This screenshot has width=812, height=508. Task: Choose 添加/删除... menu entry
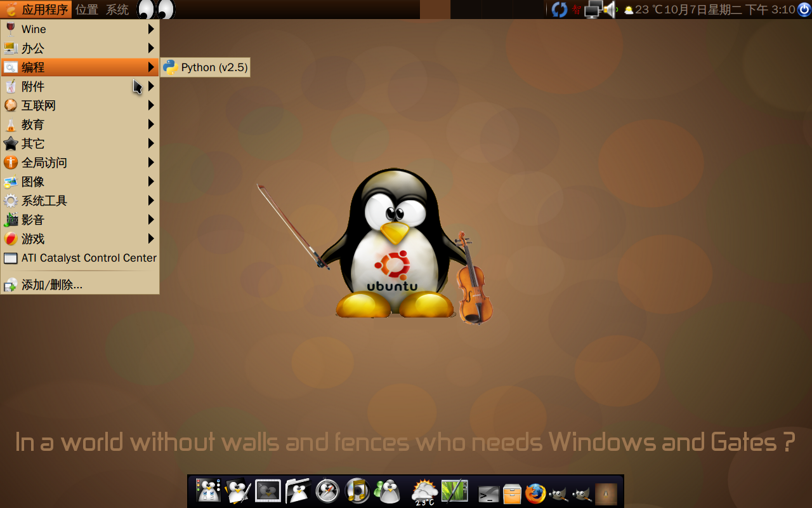[x=80, y=285]
